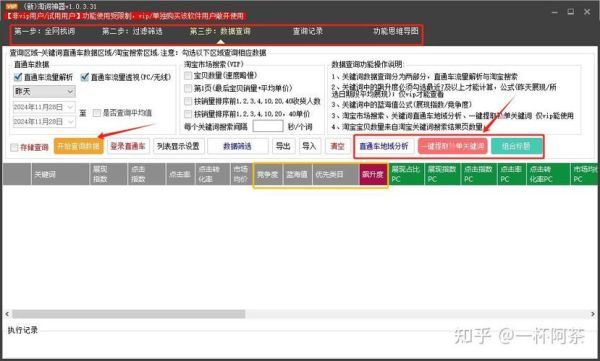The width and height of the screenshot is (600, 361).
Task: Click the gray 市场均价 column header
Action: point(241,174)
